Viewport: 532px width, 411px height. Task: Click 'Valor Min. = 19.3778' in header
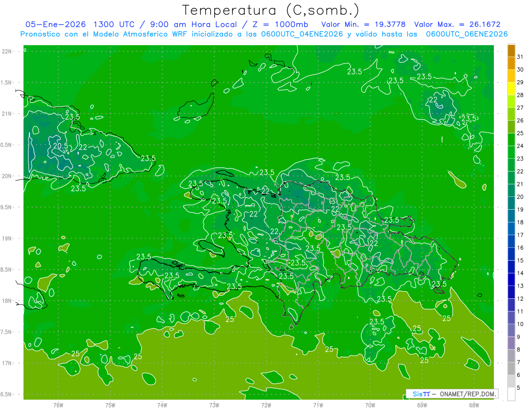click(x=364, y=25)
